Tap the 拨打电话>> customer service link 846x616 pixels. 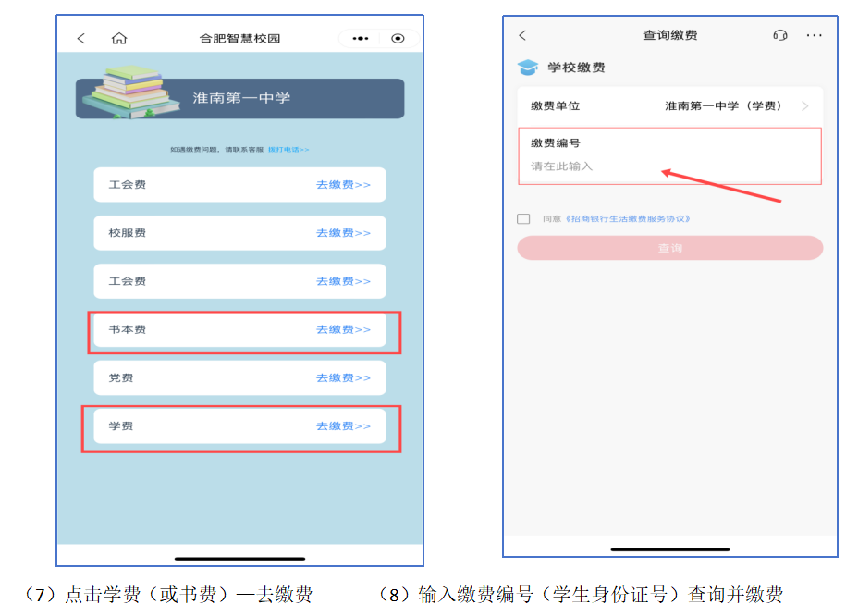pyautogui.click(x=288, y=149)
